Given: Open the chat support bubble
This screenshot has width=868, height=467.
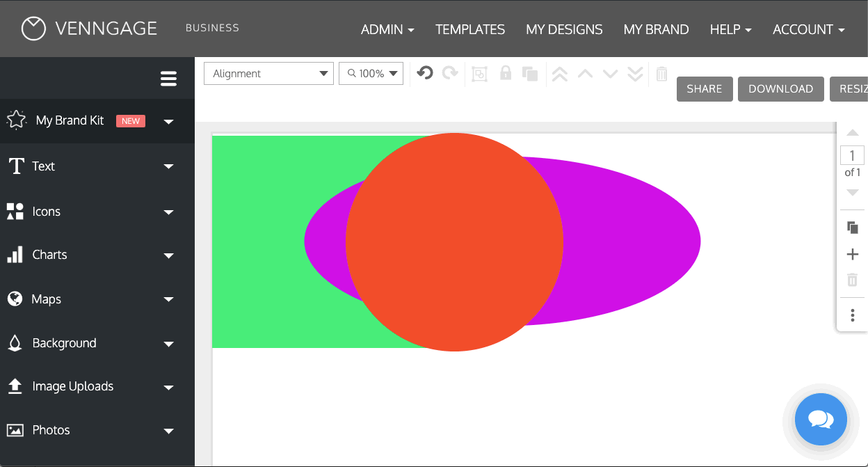Looking at the screenshot, I should pyautogui.click(x=821, y=419).
